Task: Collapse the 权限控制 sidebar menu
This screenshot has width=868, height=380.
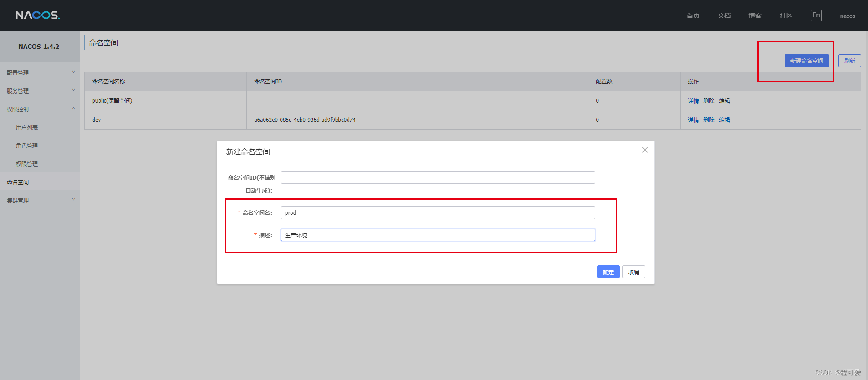Action: click(x=40, y=109)
